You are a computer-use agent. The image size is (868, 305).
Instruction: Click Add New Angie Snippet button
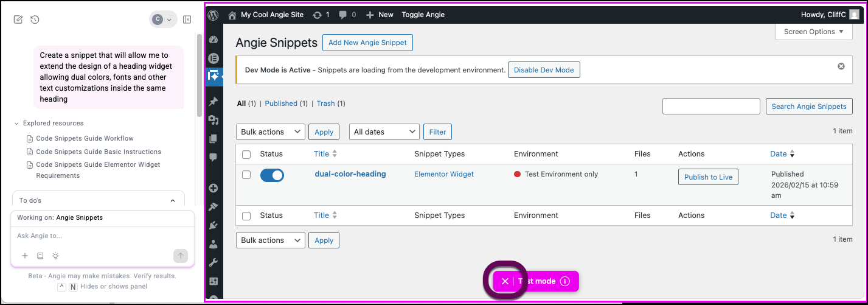pyautogui.click(x=368, y=43)
